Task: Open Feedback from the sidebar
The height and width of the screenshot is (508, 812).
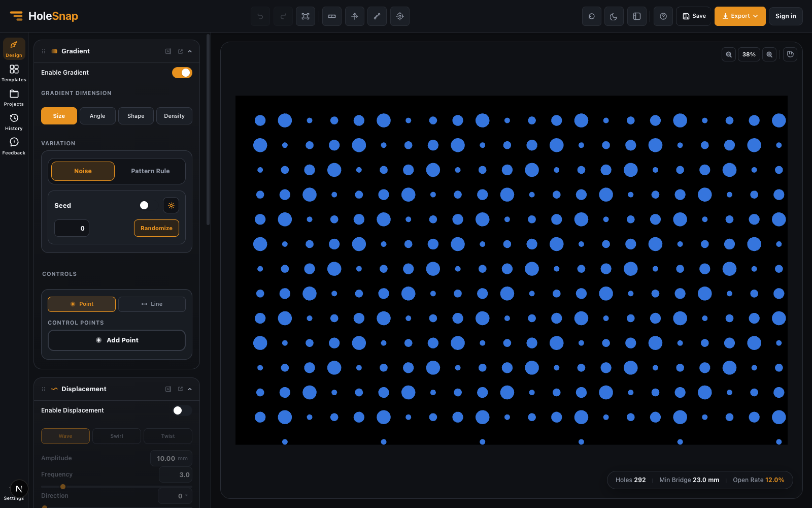Action: pyautogui.click(x=14, y=146)
